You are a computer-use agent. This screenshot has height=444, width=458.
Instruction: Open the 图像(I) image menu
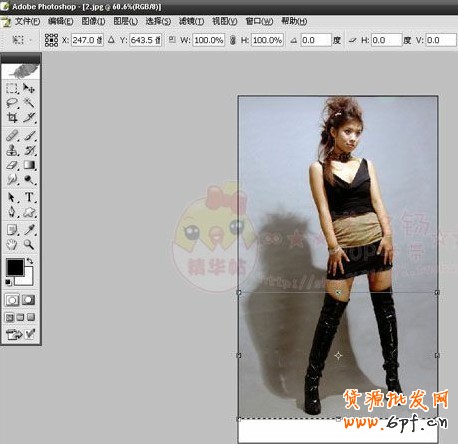coord(93,21)
